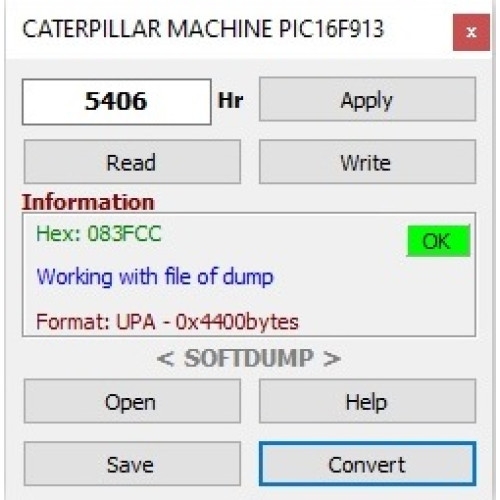The width and height of the screenshot is (500, 500).
Task: Click the CATERPILLAR MACHINE PIC16F913 title
Action: pos(203,29)
